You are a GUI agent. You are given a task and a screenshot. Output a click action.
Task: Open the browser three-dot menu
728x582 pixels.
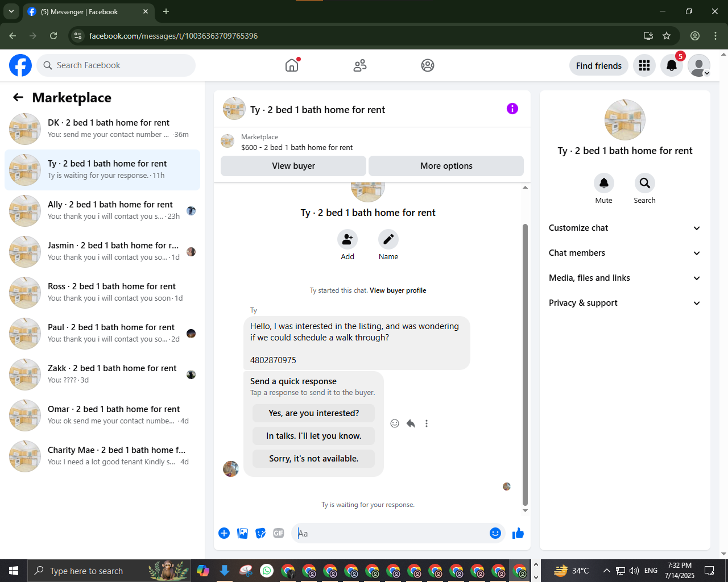[715, 36]
